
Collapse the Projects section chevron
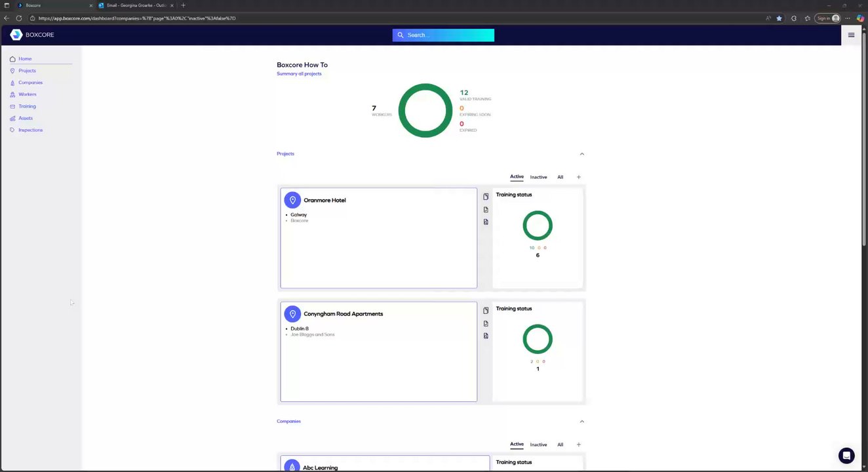(x=582, y=154)
